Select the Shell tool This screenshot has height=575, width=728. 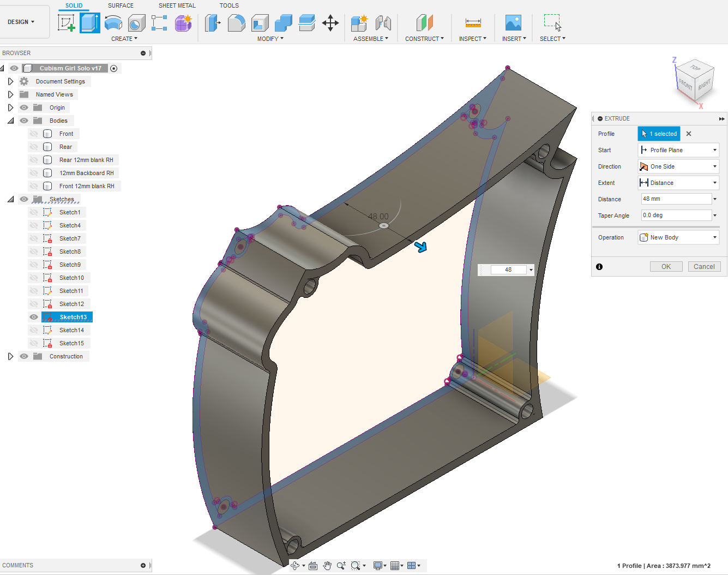pyautogui.click(x=260, y=23)
